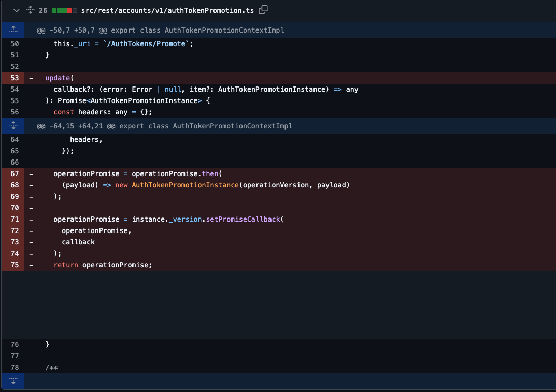Collapse the authTokenPromotion.ts file diff
This screenshot has height=392, width=556.
pyautogui.click(x=16, y=11)
